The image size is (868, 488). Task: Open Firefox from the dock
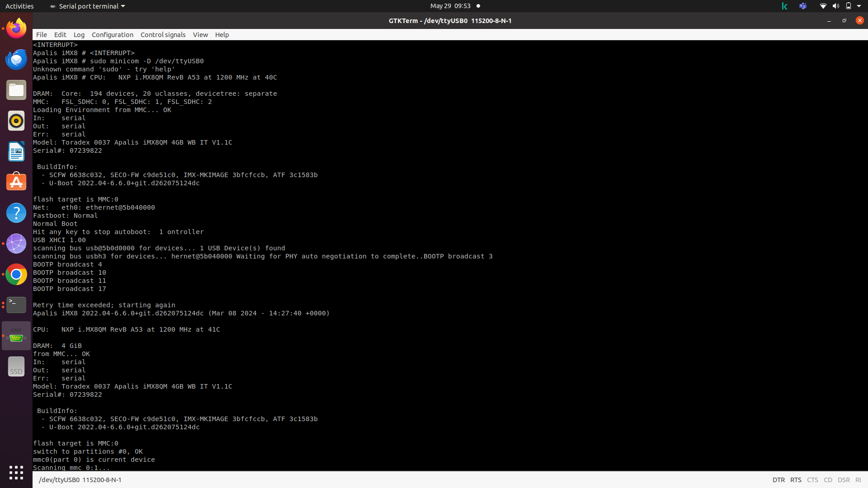16,28
